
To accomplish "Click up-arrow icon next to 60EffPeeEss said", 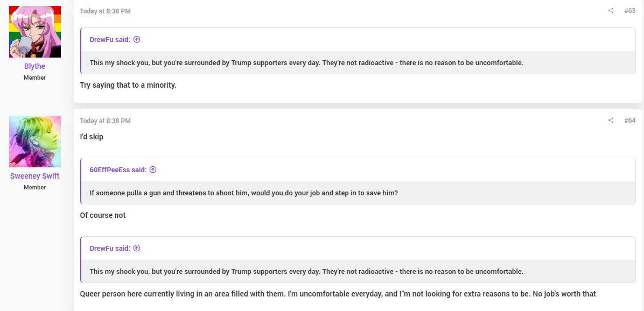I will click(x=153, y=169).
